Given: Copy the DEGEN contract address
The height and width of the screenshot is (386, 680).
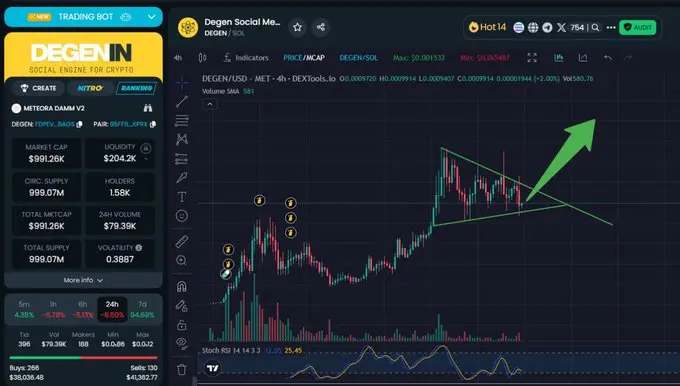Looking at the screenshot, I should click(x=79, y=124).
